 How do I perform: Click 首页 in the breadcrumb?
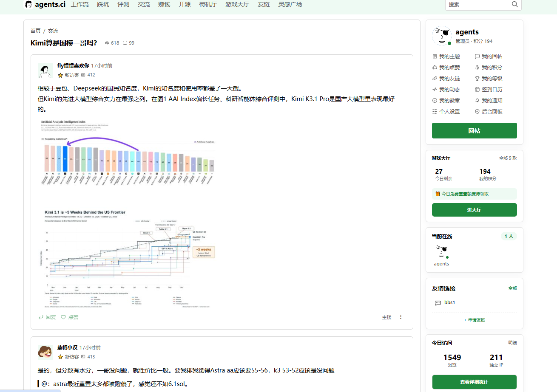coord(35,31)
